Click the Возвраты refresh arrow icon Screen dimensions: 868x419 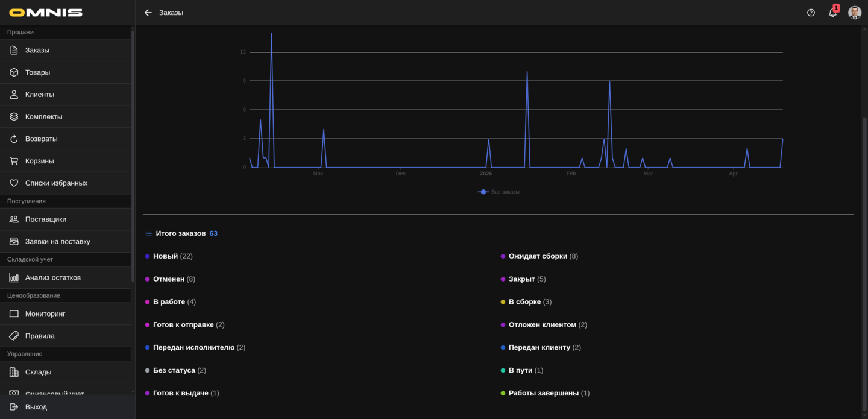click(14, 139)
